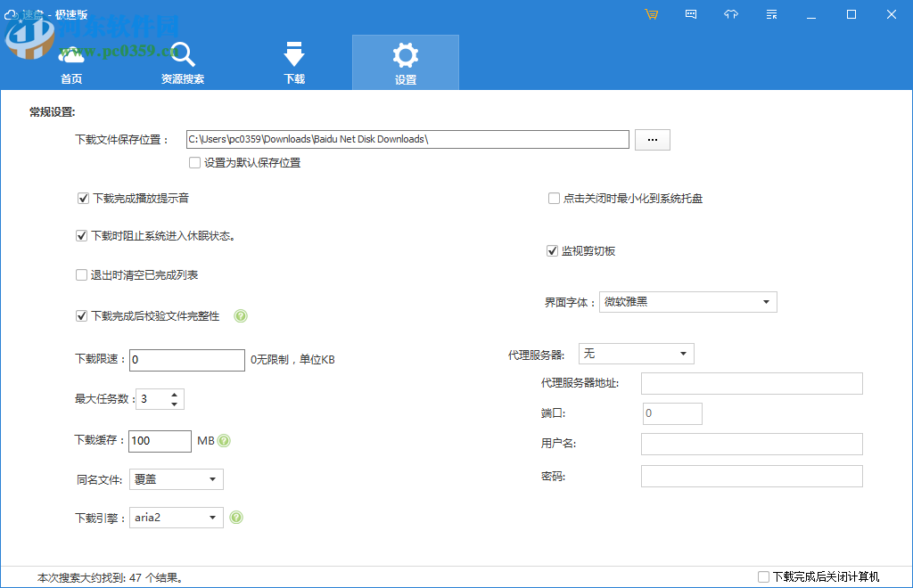913x588 pixels.
Task: Click help icon next to 下载缓存 MB
Action: [225, 441]
